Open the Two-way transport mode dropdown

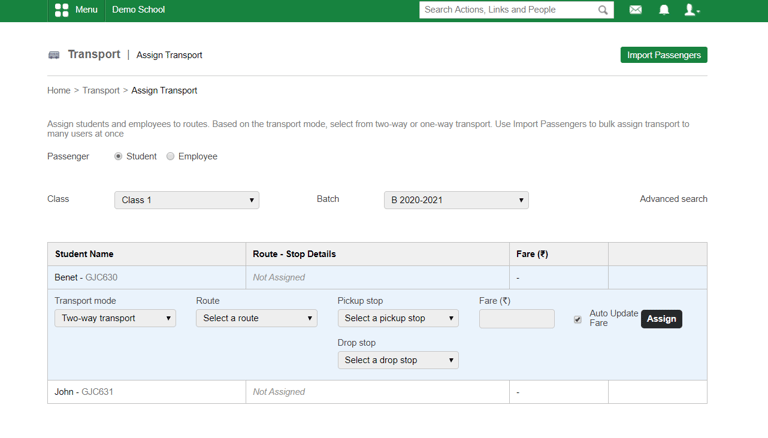point(115,318)
